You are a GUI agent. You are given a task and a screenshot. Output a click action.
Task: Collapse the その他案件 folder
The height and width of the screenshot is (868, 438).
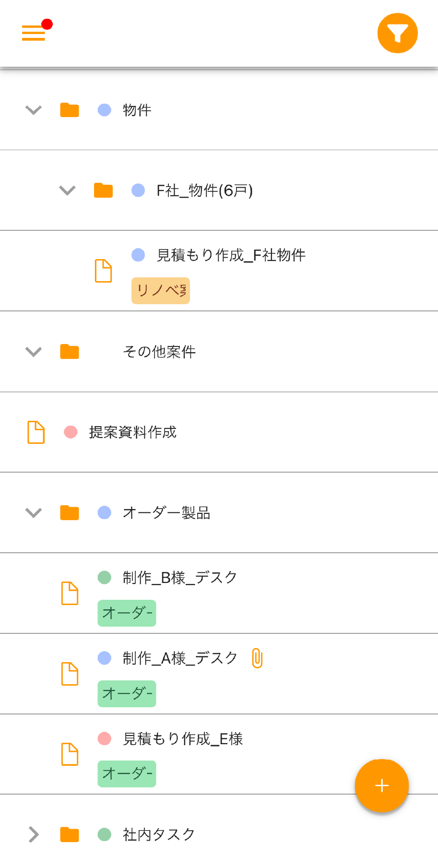(33, 351)
